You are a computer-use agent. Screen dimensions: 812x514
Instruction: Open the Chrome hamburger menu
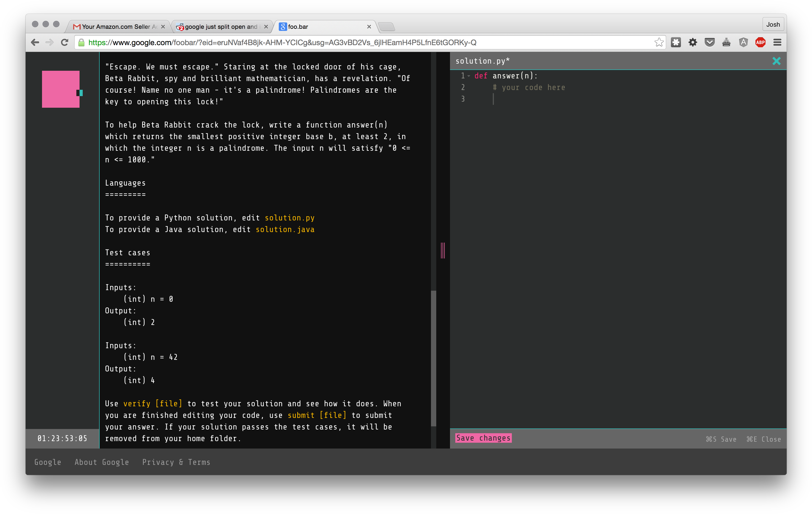[x=777, y=43]
